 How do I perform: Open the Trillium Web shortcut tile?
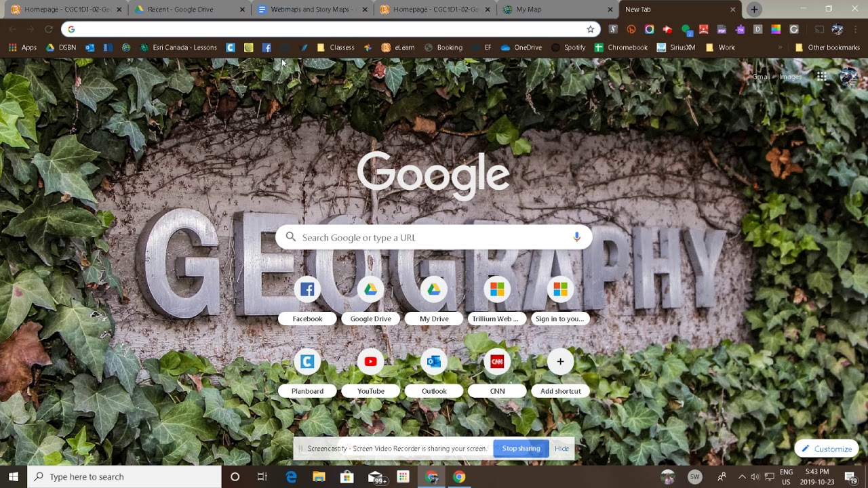[497, 300]
